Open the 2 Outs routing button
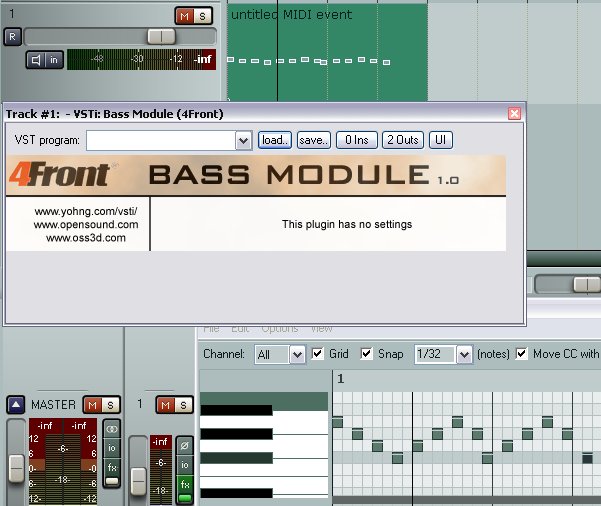The width and height of the screenshot is (601, 506). [x=403, y=140]
